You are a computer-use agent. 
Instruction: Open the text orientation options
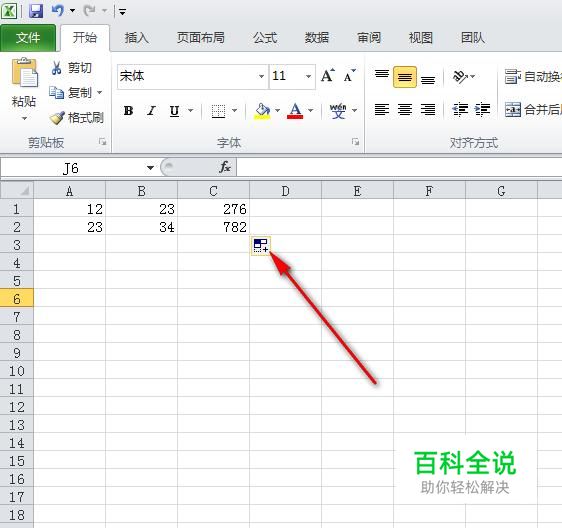(464, 76)
